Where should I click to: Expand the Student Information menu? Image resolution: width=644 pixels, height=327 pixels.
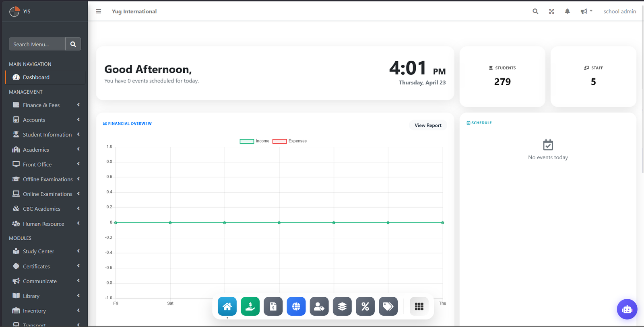pos(46,135)
